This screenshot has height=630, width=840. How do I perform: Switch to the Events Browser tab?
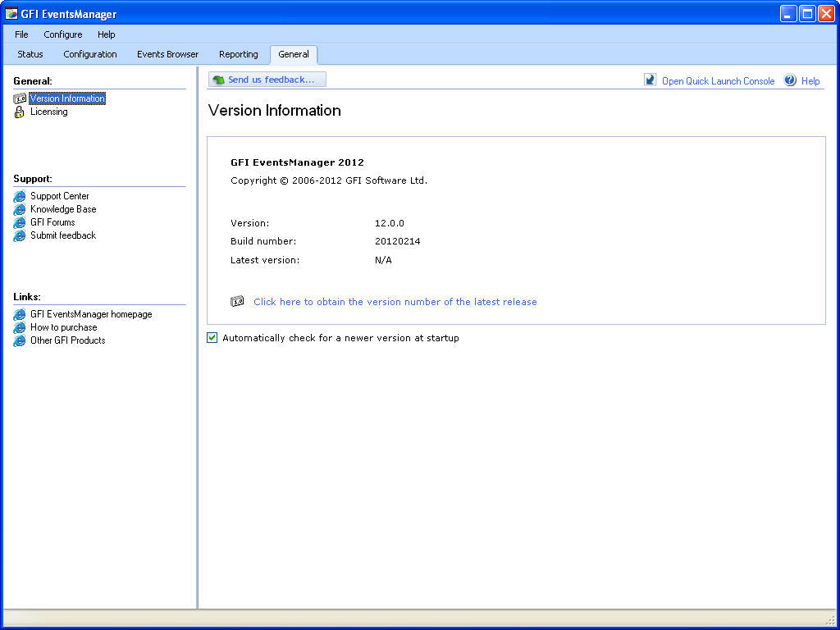167,54
